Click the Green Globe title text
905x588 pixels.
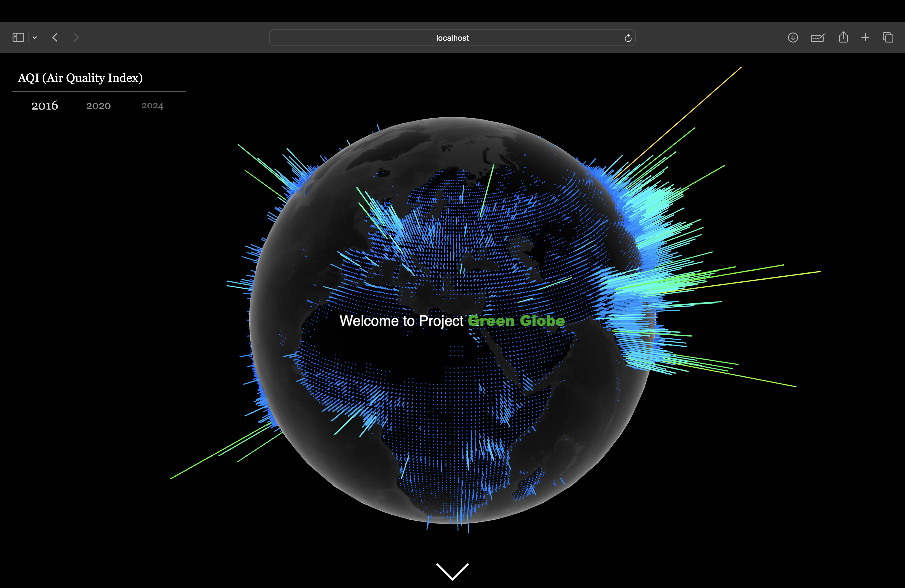click(516, 321)
